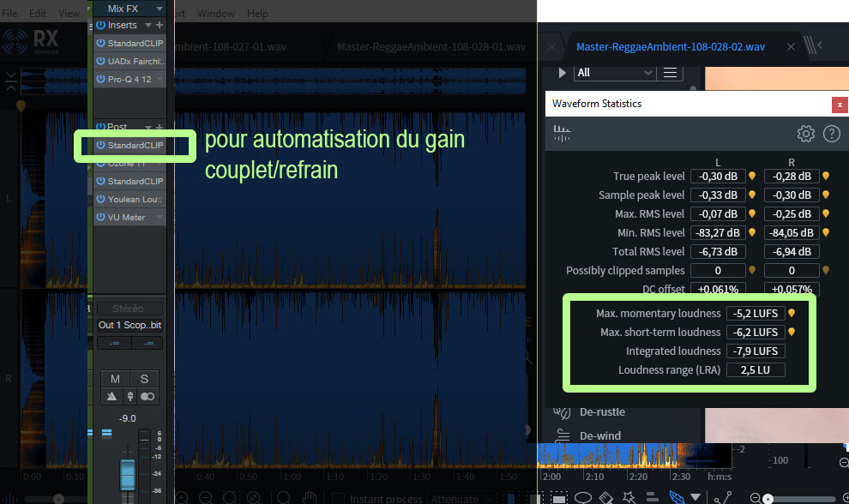Image resolution: width=849 pixels, height=504 pixels.
Task: Click the De-wind module icon
Action: pos(562,435)
